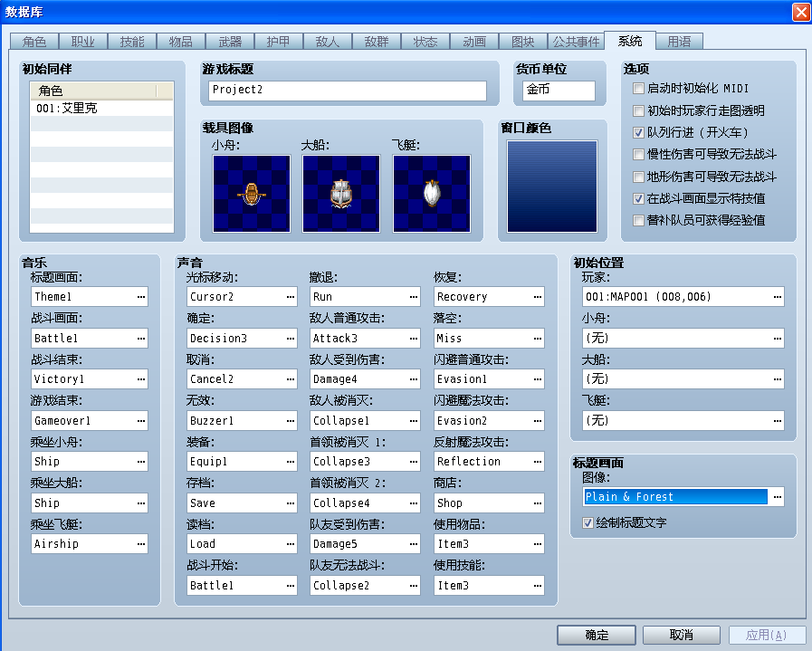This screenshot has width=812, height=651.
Task: Open the Miss sound selector
Action: tap(538, 339)
